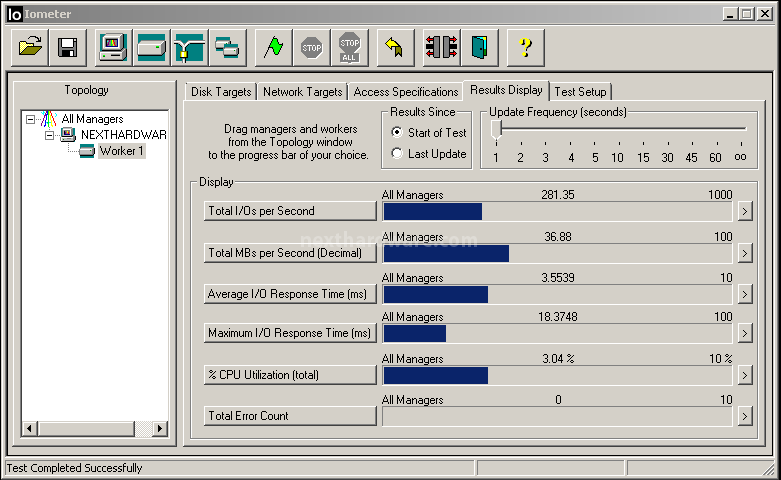
Task: Click the Maximum I/O Response Time progress bar
Action: [557, 334]
